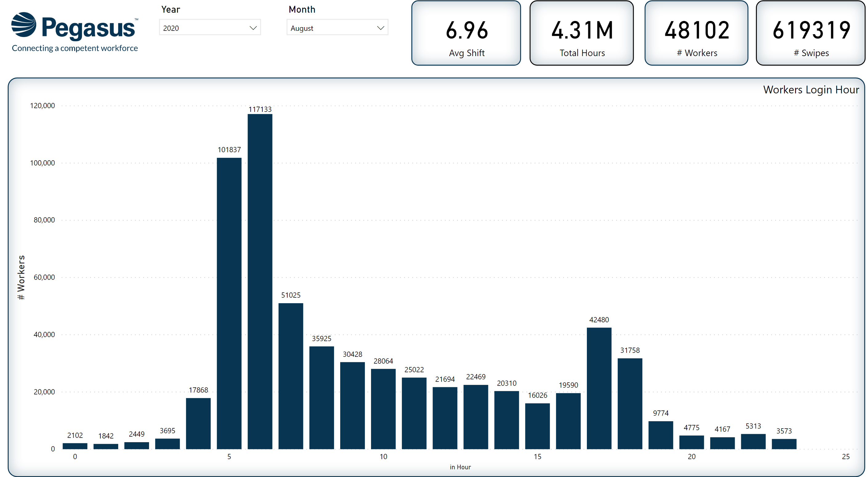Screen dimensions: 868x477
Task: Click the # Swipes 619319 card
Action: click(x=810, y=33)
